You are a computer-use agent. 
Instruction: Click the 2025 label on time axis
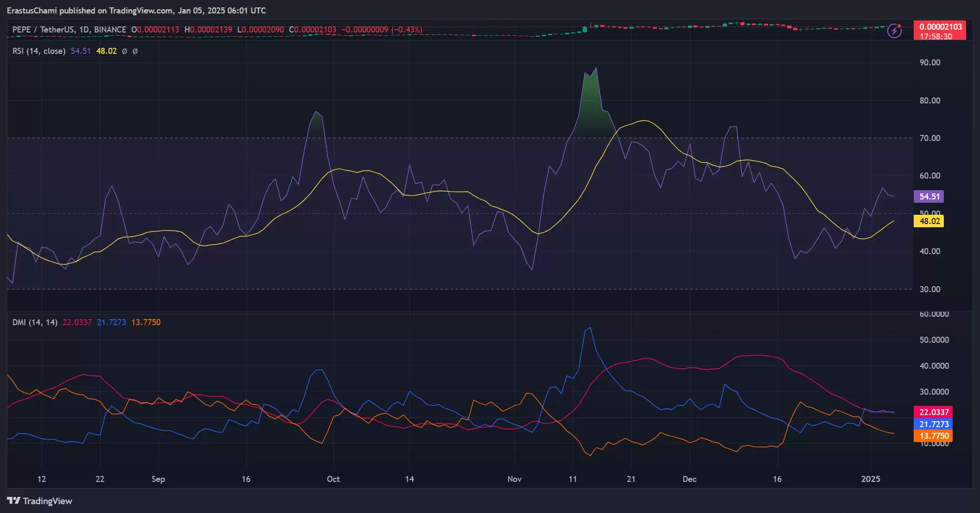point(870,479)
